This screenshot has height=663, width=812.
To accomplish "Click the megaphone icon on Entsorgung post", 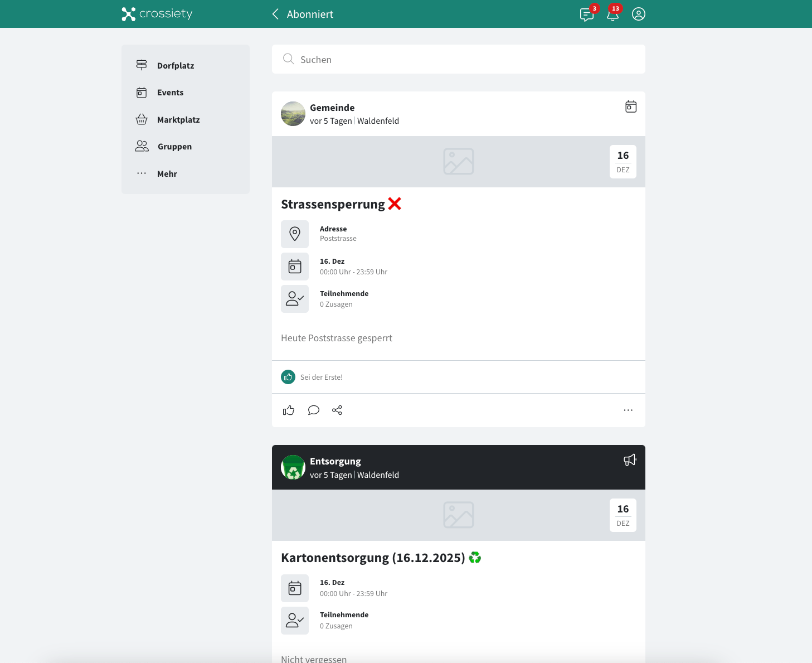I will tap(630, 460).
